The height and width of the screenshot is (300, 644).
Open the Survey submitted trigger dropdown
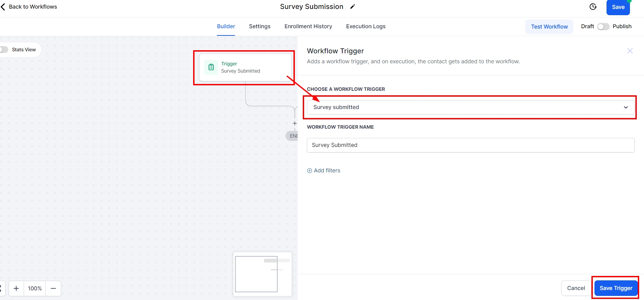(470, 107)
